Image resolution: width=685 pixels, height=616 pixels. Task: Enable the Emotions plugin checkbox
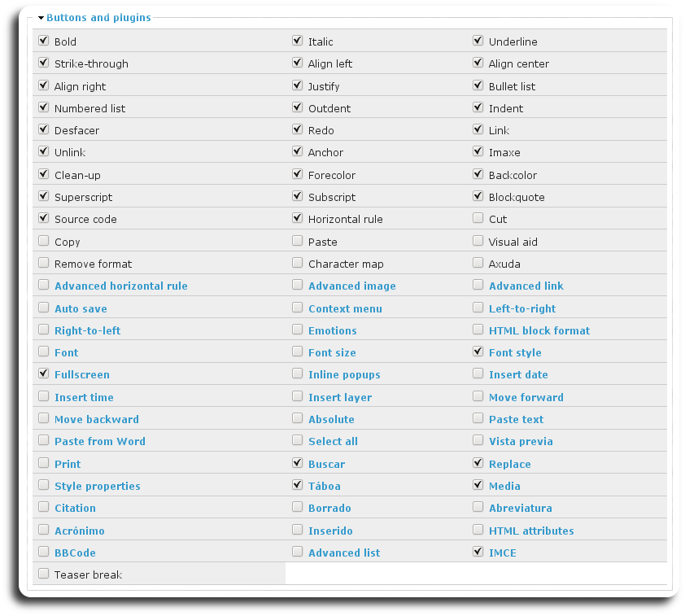[298, 330]
